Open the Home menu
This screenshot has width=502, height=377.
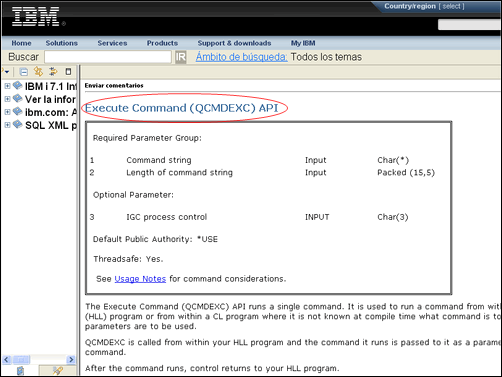pyautogui.click(x=21, y=43)
